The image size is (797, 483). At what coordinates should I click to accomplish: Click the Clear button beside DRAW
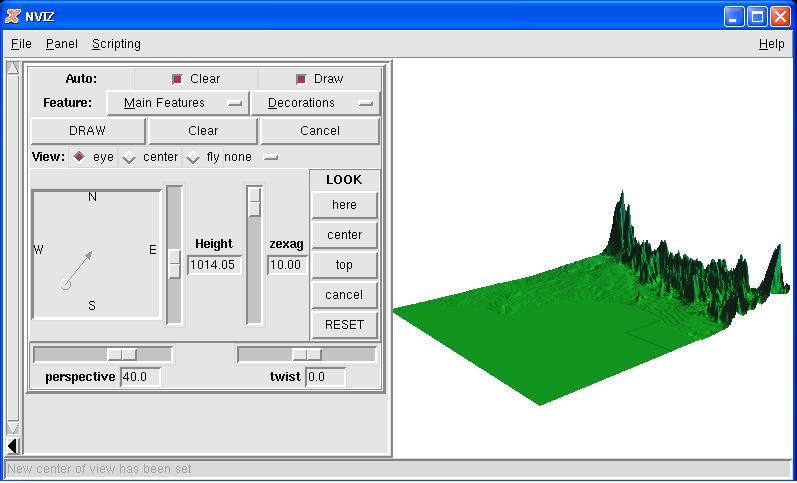point(203,131)
